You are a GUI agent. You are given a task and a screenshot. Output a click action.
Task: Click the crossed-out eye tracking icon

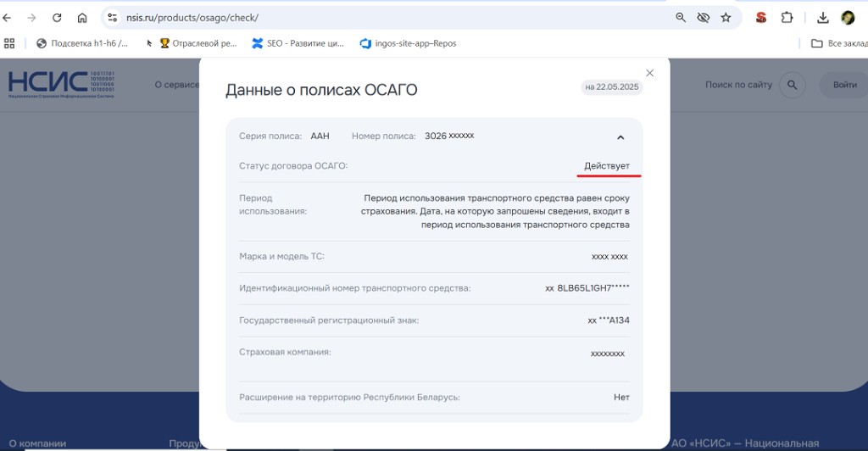(703, 18)
